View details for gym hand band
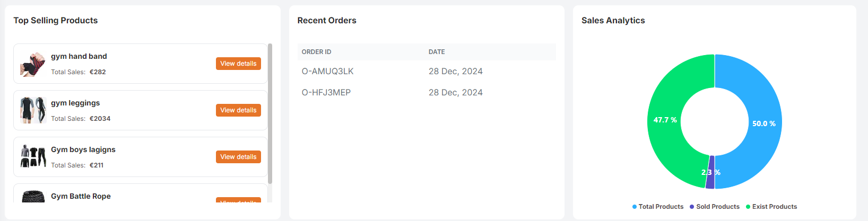Viewport: 868px width, 221px height. click(238, 64)
